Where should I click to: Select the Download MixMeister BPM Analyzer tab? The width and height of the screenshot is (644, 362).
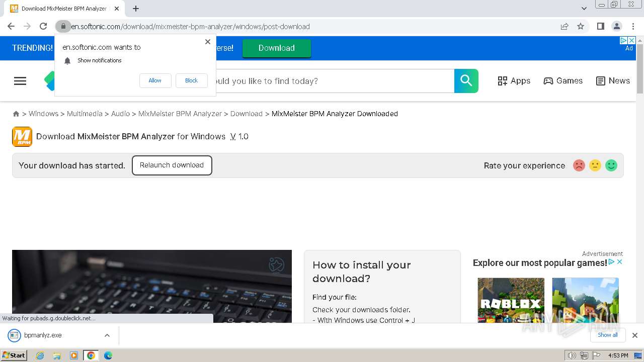point(64,9)
